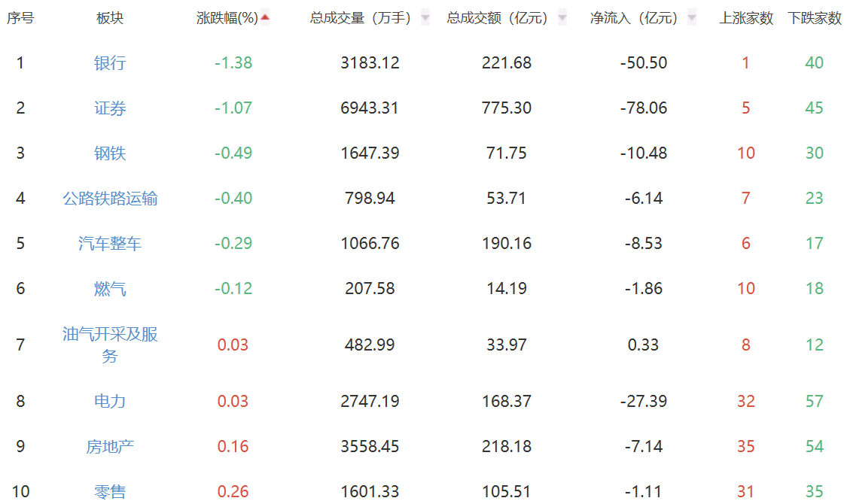Viewport: 847px width, 504px height.
Task: Click the 板块 column header
Action: 110,18
